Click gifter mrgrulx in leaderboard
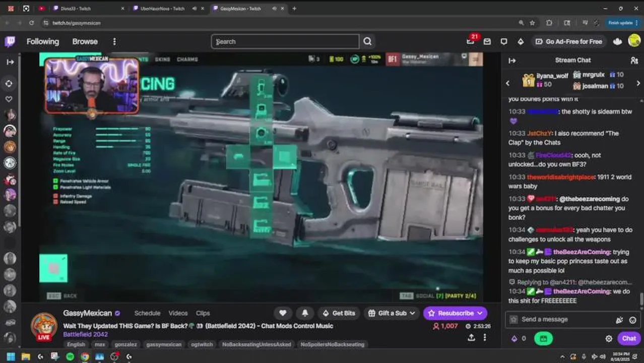644x363 pixels. [x=593, y=75]
